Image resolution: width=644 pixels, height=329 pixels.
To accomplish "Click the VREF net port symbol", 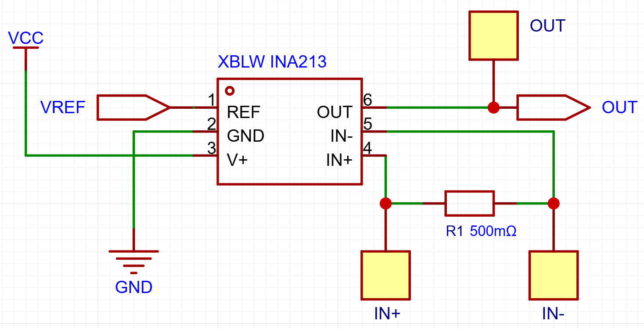I will point(133,107).
